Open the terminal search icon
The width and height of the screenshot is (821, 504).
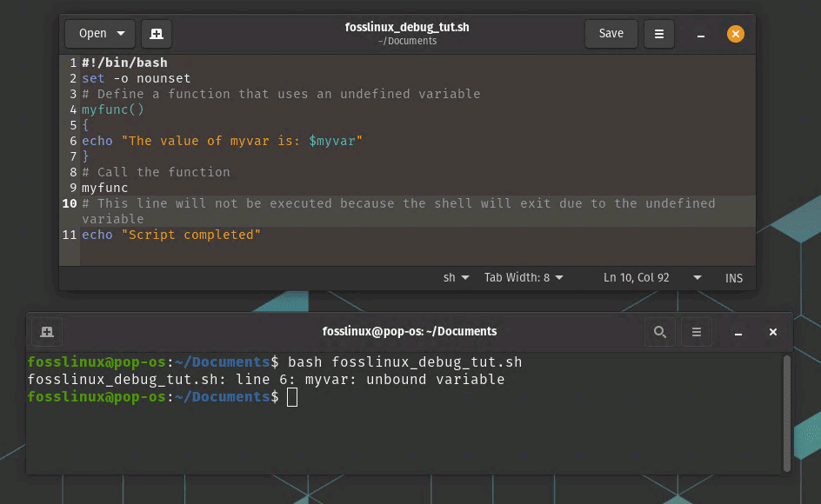click(x=660, y=332)
